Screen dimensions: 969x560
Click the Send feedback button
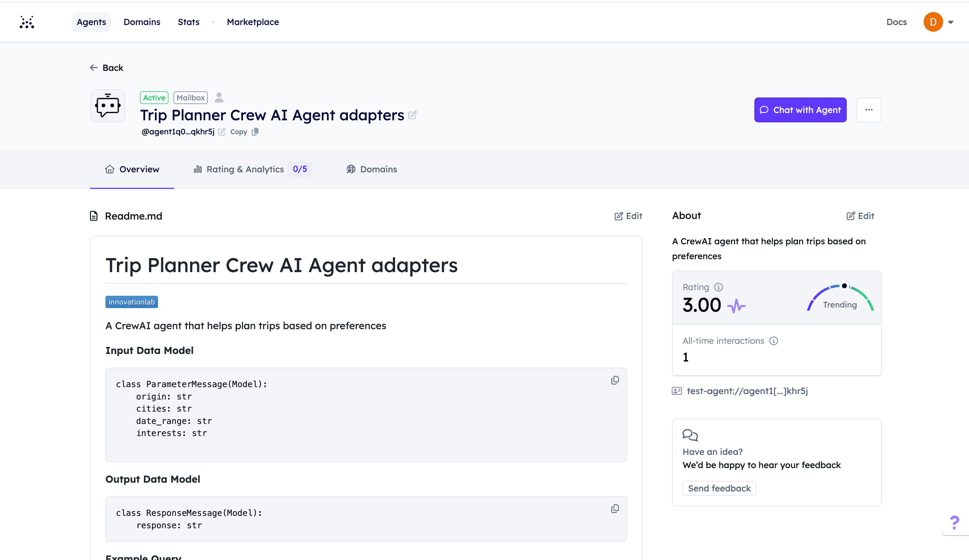pos(719,488)
